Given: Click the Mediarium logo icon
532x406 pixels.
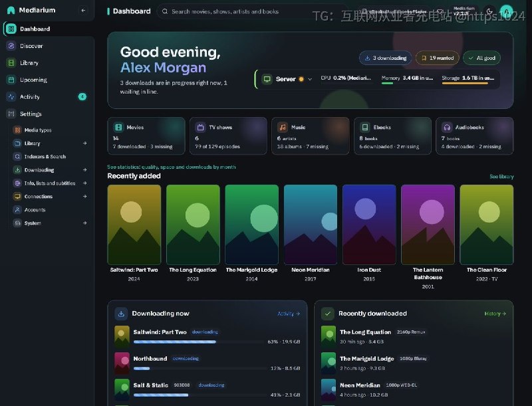Looking at the screenshot, I should tap(11, 10).
